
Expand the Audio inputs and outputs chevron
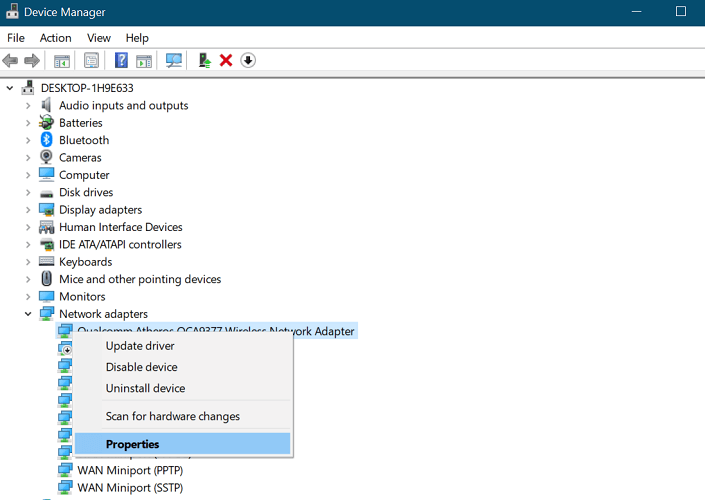click(x=28, y=106)
